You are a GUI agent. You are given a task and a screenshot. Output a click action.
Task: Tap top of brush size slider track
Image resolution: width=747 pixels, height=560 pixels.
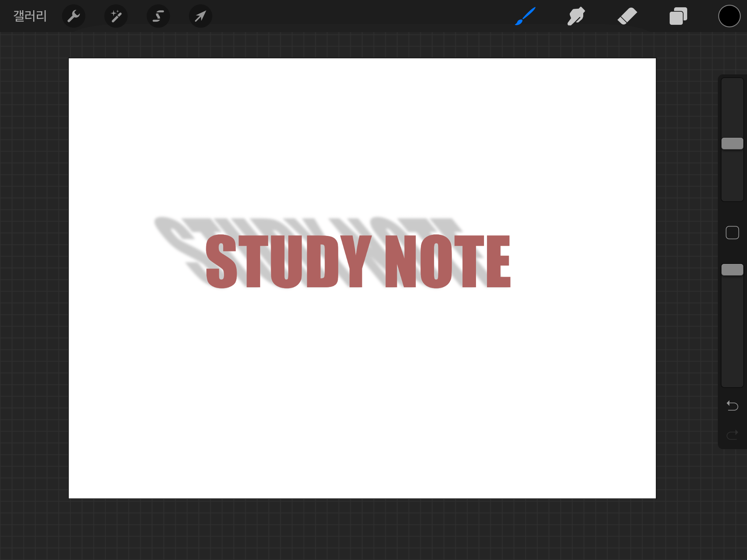[x=732, y=87]
